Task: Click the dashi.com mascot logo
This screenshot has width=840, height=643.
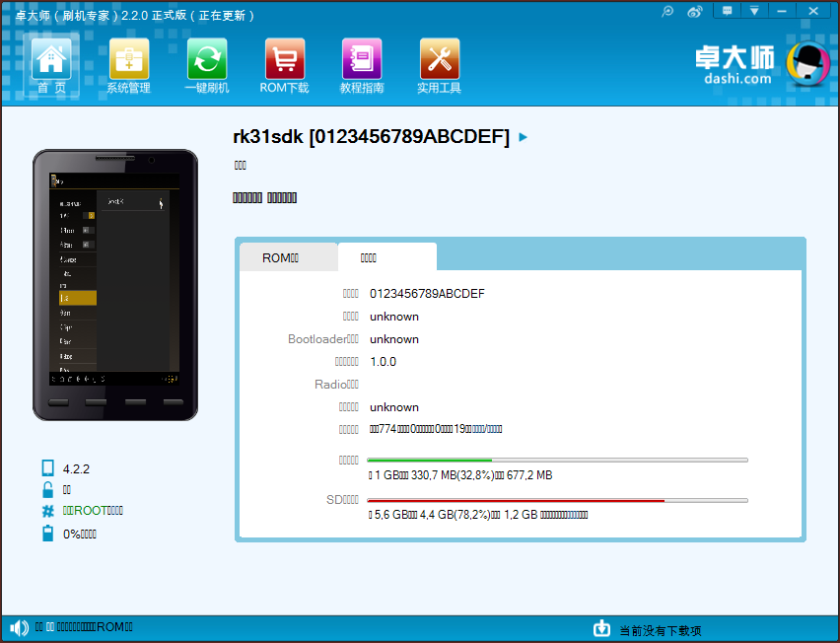Action: [807, 65]
